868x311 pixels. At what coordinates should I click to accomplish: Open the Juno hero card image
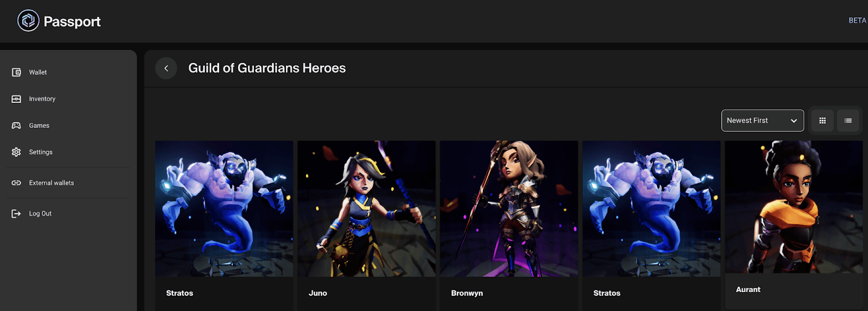366,209
